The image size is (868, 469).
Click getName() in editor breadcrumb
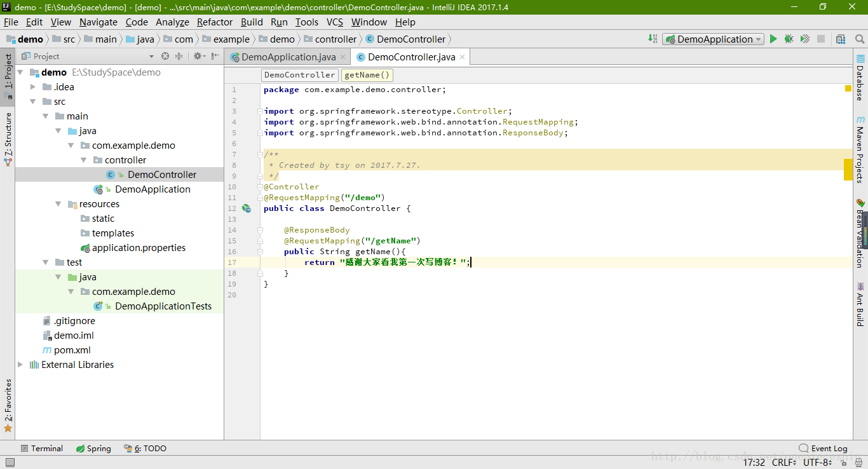pos(367,75)
